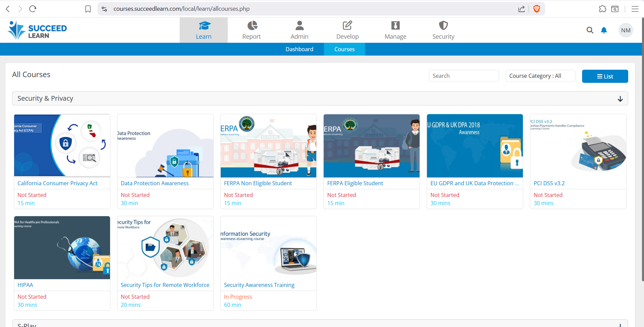644x327 pixels.
Task: Open the Develop section
Action: click(x=348, y=30)
